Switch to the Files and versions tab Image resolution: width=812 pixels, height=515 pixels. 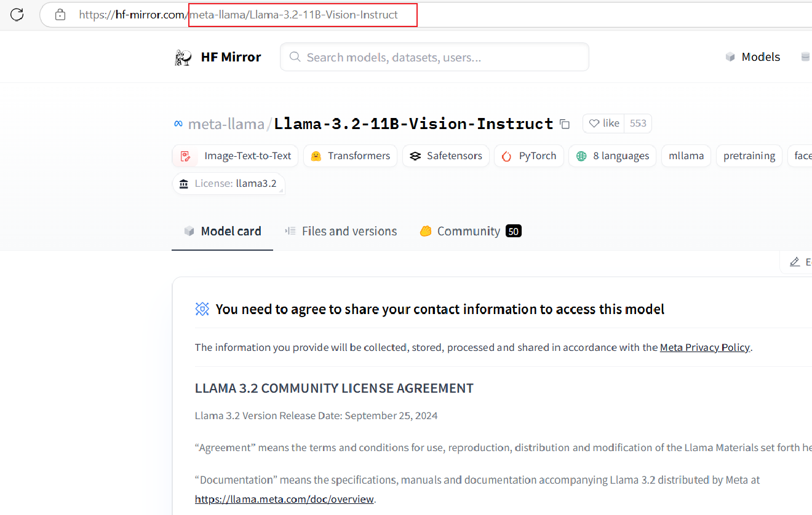click(x=341, y=231)
